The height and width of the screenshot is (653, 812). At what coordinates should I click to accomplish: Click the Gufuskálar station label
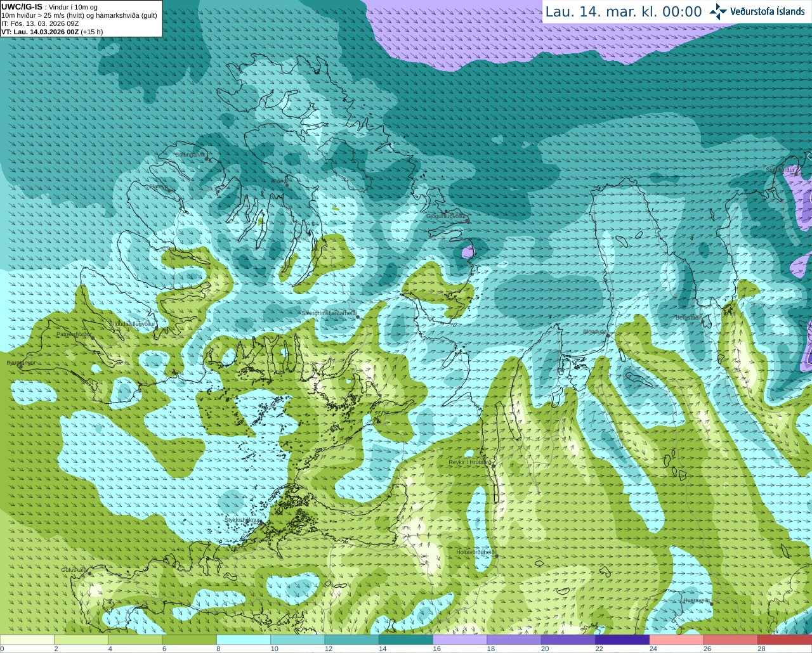[74, 570]
